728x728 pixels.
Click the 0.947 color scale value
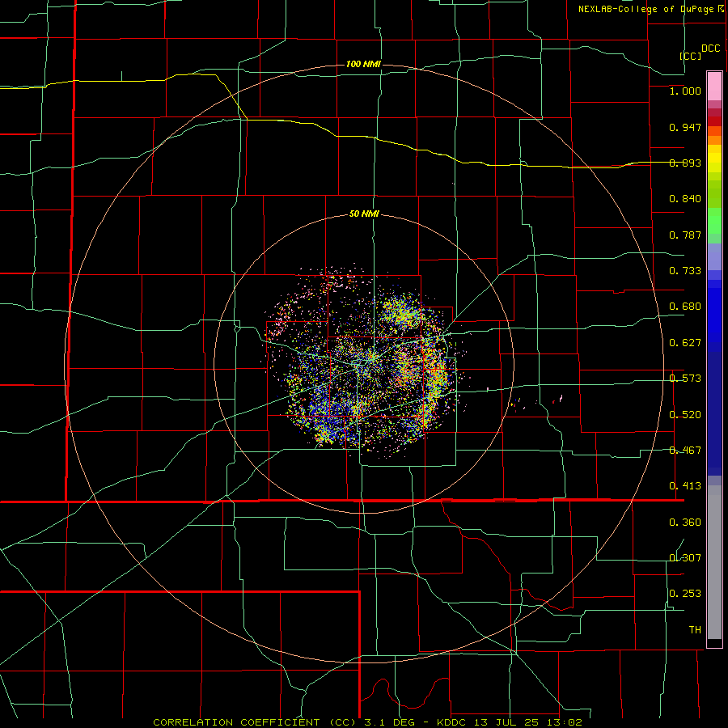pyautogui.click(x=685, y=127)
